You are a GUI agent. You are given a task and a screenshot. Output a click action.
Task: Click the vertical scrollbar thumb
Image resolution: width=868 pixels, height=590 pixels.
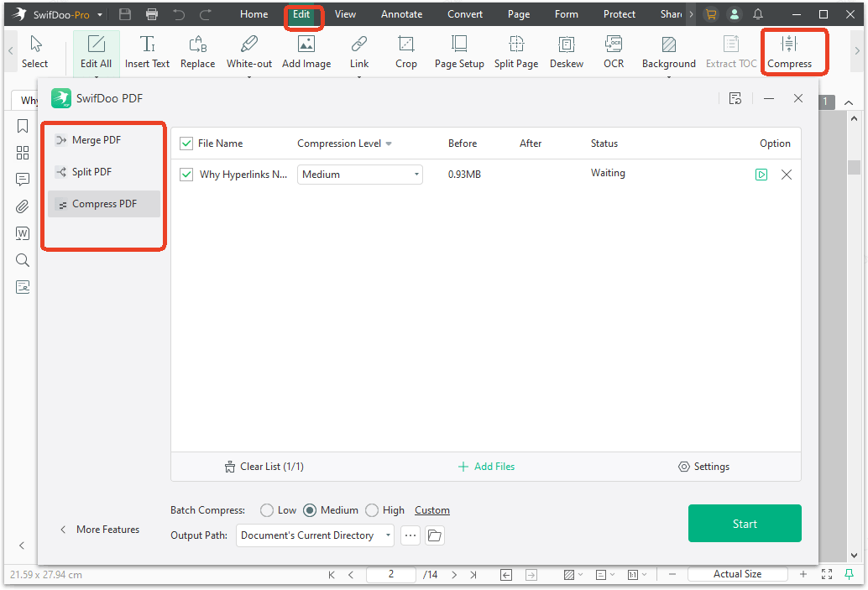(854, 167)
